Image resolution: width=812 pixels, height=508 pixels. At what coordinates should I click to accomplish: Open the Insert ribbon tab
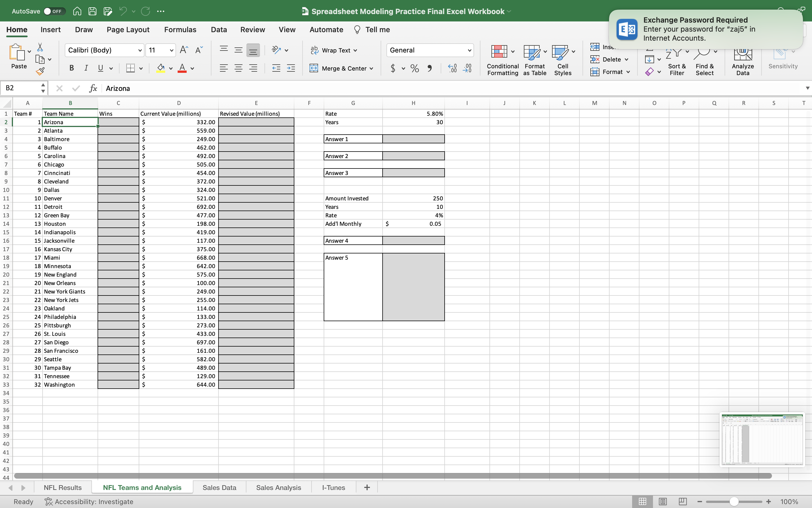coord(50,30)
